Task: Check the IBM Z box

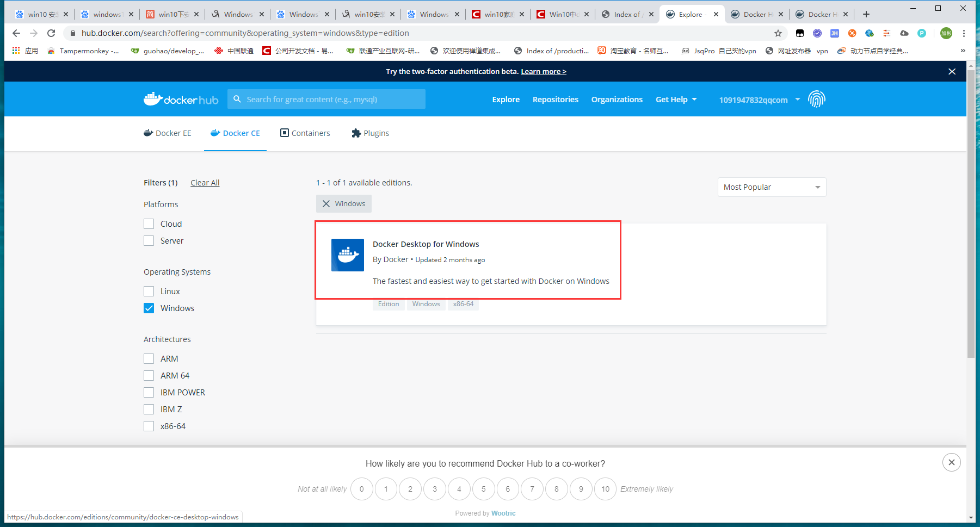Action: [x=149, y=409]
